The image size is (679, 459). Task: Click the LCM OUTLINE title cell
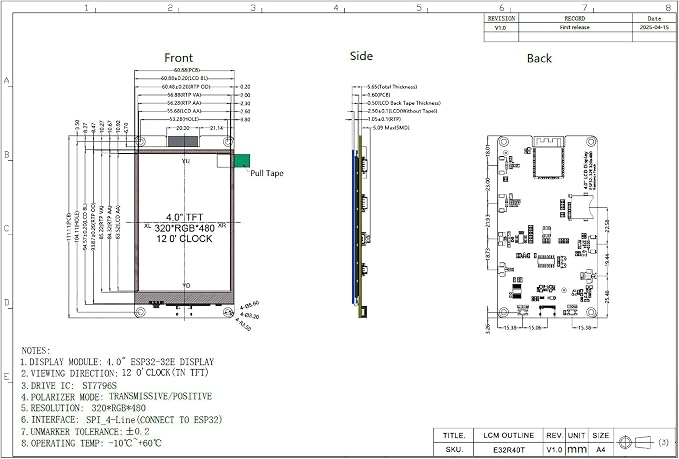pos(508,436)
